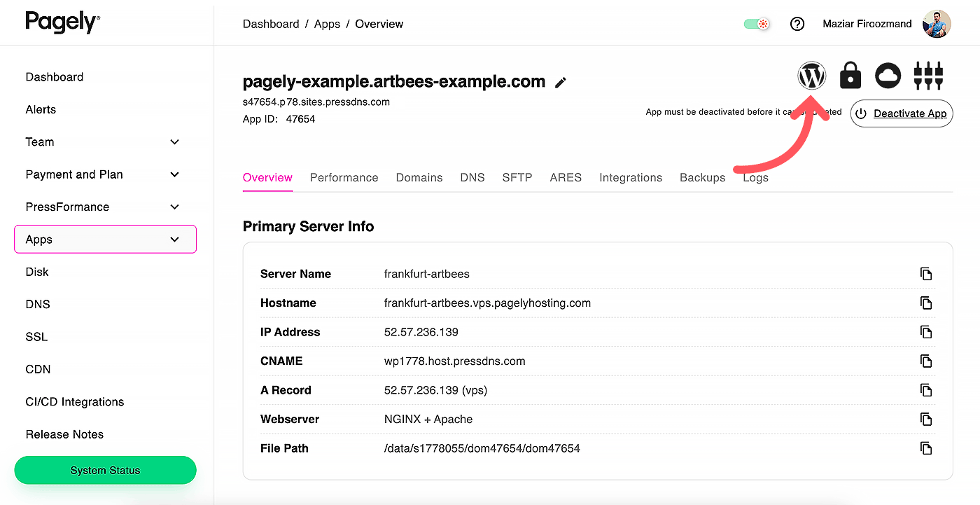Open Dashboard in the sidebar

(x=55, y=77)
